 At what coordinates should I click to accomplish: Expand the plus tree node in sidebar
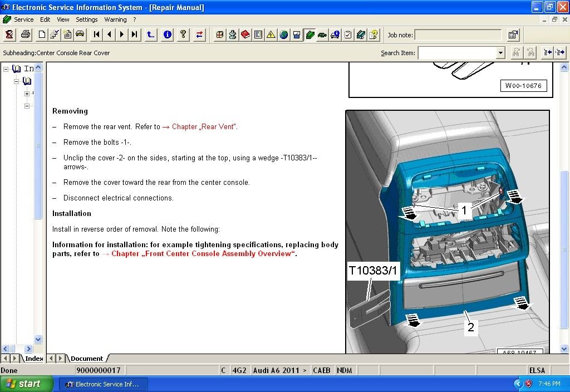pos(27,93)
